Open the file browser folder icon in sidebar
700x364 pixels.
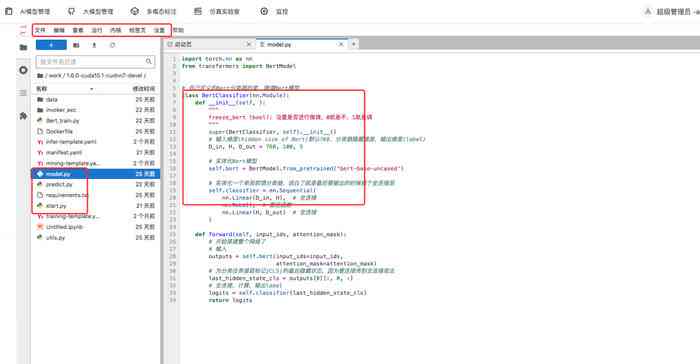point(23,47)
